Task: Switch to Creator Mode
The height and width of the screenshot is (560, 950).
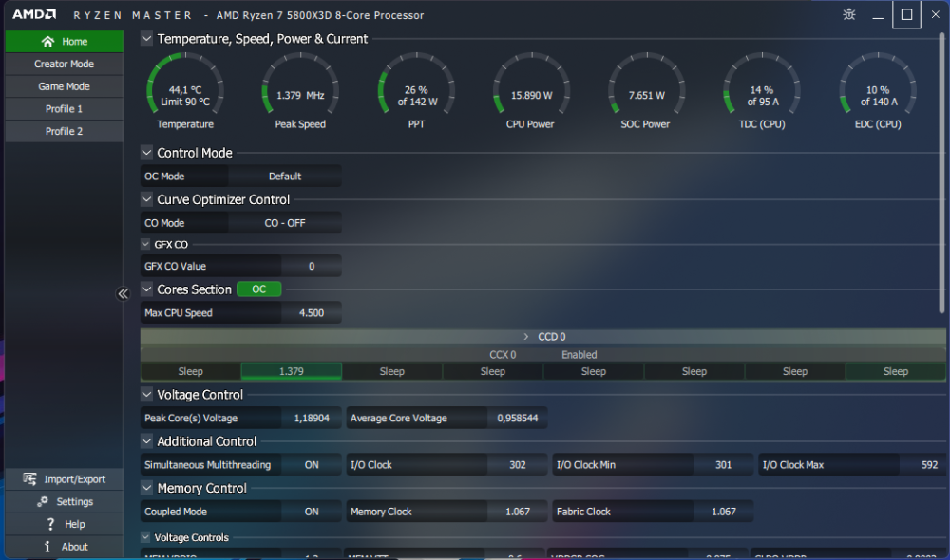Action: coord(65,64)
